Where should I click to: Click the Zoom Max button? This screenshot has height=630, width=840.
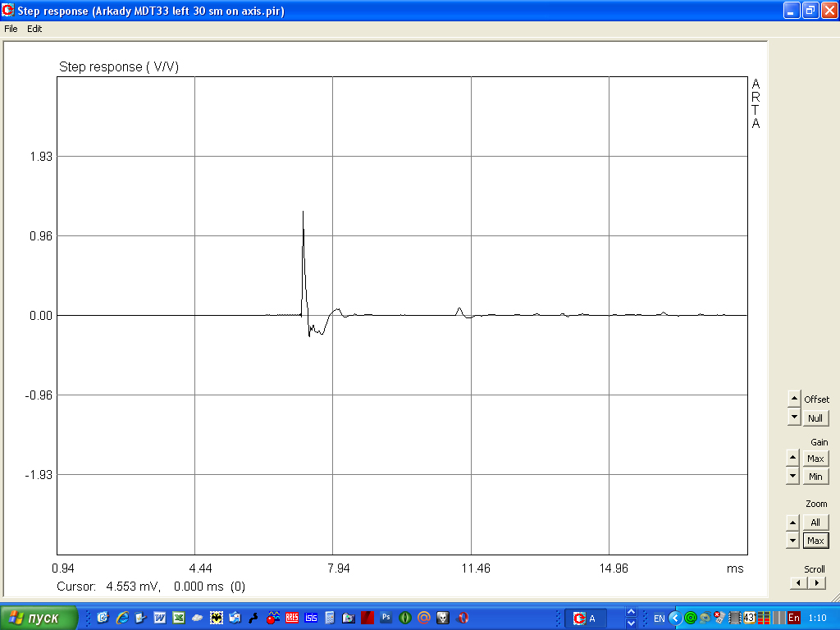[x=815, y=541]
